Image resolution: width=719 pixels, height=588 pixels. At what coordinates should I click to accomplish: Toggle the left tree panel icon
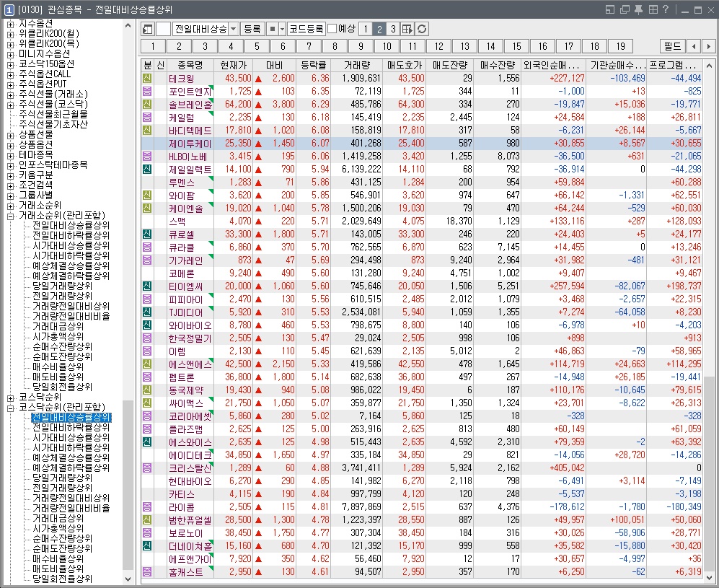coord(148,30)
